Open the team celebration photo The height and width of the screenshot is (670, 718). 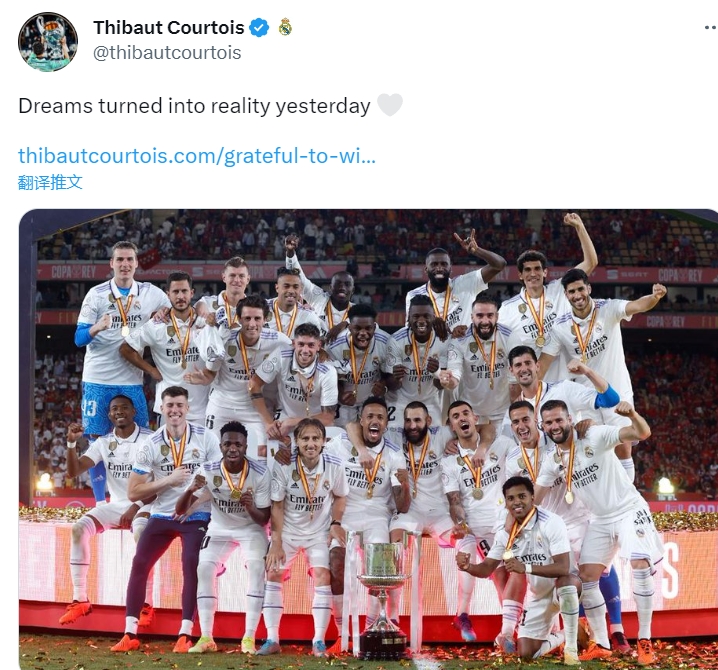click(x=368, y=440)
